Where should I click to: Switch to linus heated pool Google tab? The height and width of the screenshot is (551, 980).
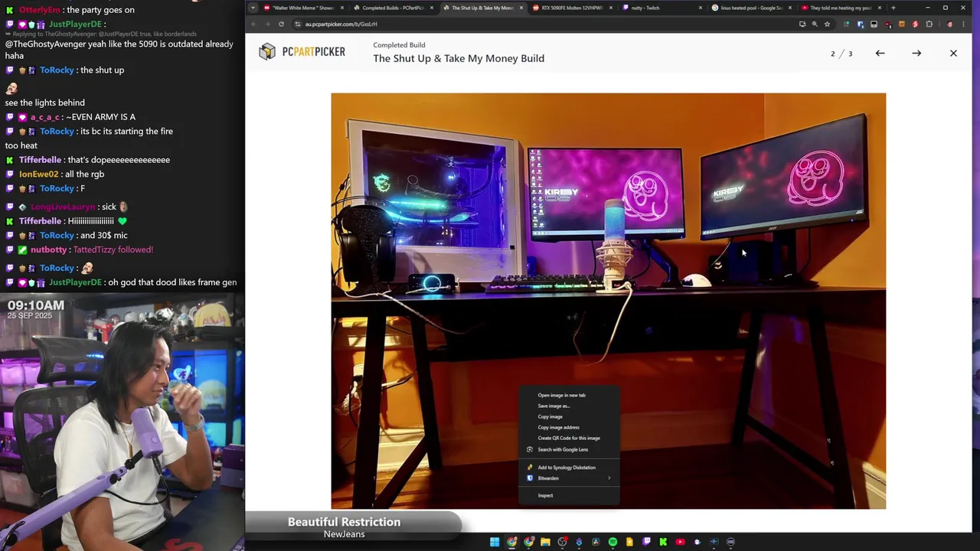[751, 8]
